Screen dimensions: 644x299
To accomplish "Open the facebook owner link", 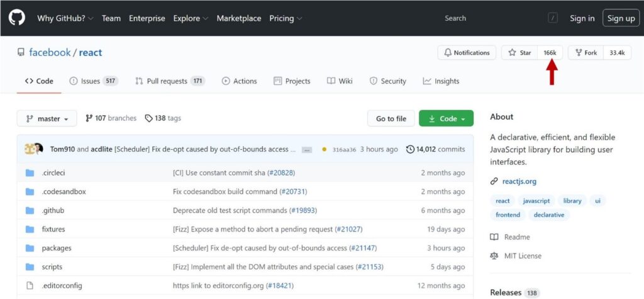I will click(50, 53).
